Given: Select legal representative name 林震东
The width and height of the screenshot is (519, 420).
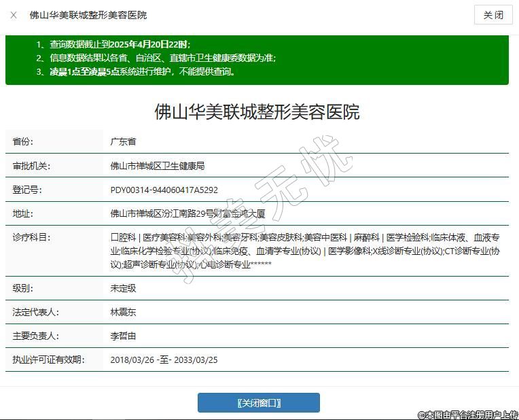Looking at the screenshot, I should click(x=123, y=312).
